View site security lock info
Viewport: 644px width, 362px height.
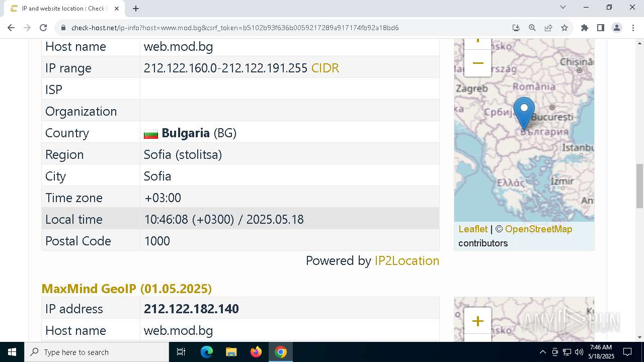(x=63, y=28)
